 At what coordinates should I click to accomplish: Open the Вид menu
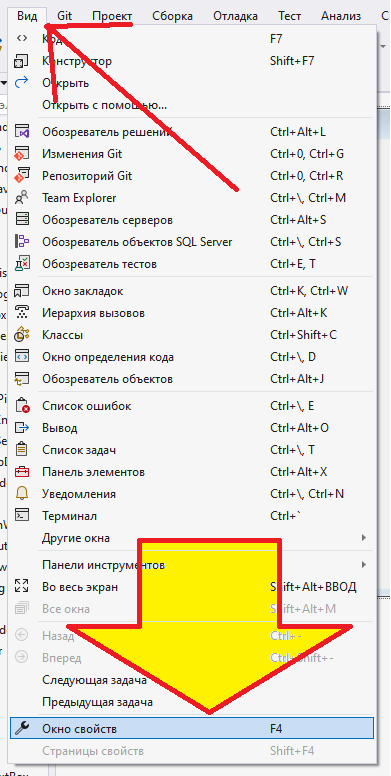(27, 16)
